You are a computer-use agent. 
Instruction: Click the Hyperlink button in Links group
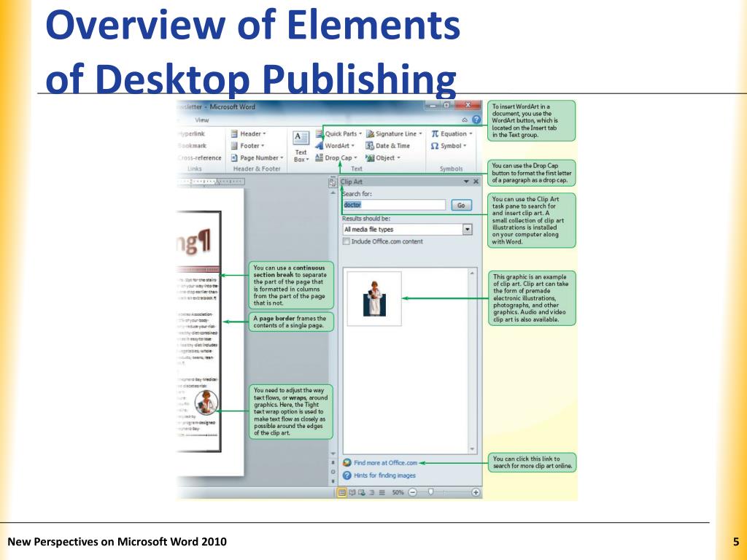coord(192,134)
